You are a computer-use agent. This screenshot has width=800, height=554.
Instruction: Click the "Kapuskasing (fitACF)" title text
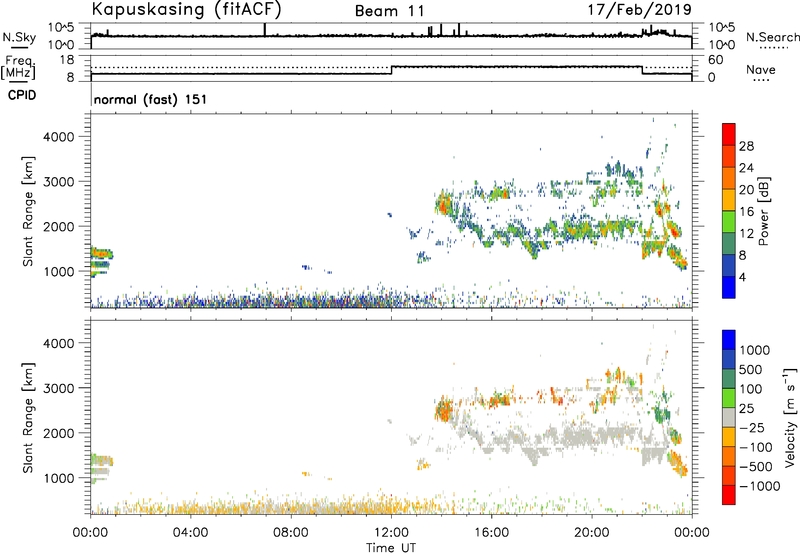coord(186,9)
